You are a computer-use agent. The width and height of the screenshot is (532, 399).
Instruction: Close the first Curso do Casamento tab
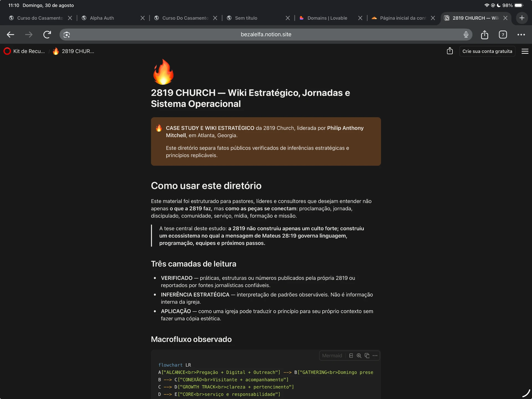coord(70,18)
